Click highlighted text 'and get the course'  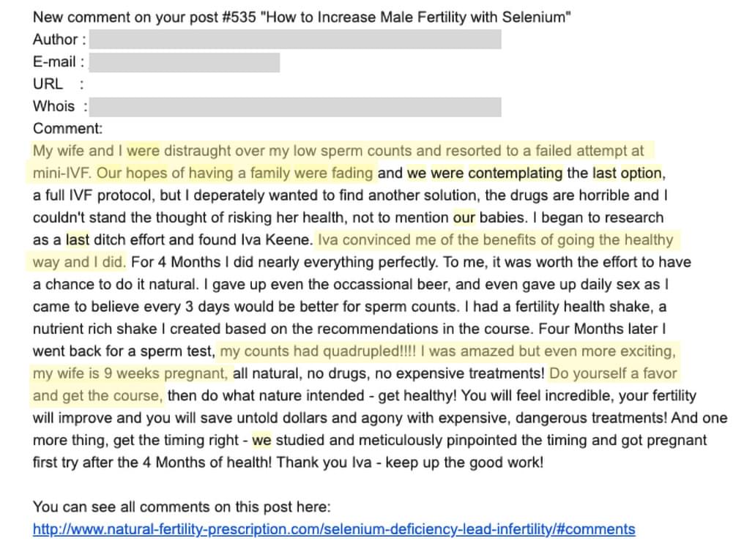(97, 396)
